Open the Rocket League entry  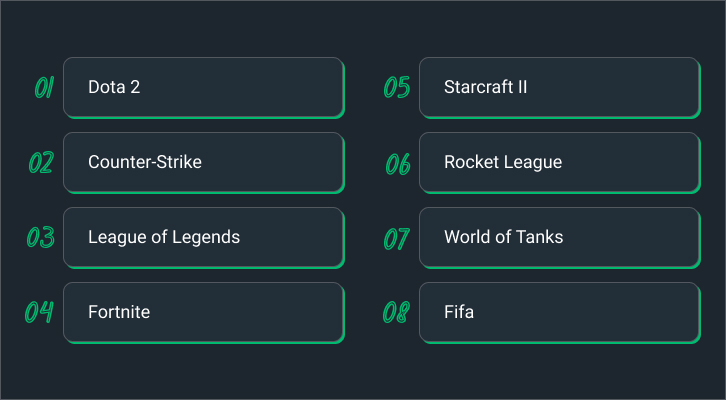(x=560, y=162)
